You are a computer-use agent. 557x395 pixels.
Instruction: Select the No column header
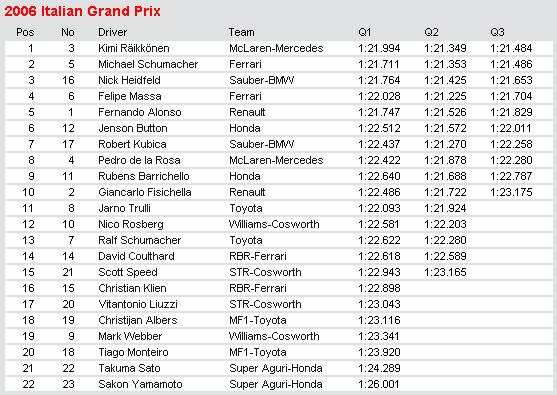click(68, 32)
